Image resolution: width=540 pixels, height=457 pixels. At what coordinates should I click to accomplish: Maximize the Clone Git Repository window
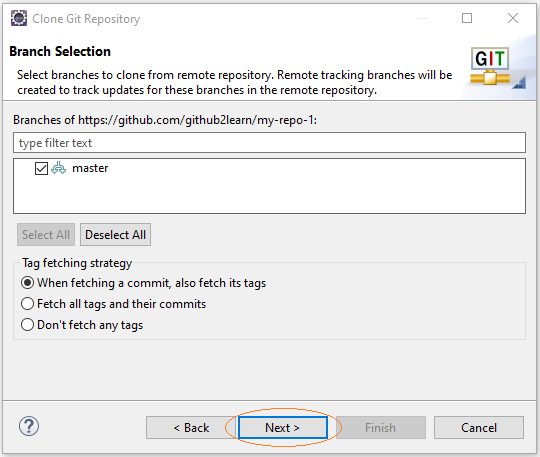pos(467,18)
